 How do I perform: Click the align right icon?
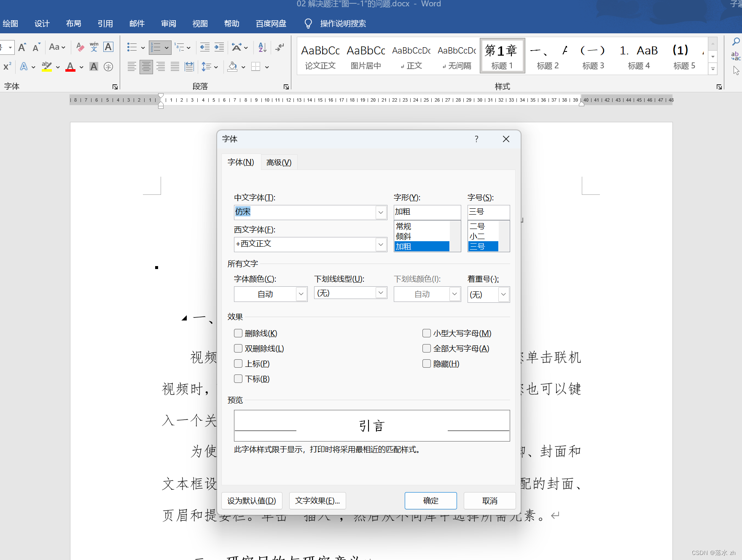point(161,67)
